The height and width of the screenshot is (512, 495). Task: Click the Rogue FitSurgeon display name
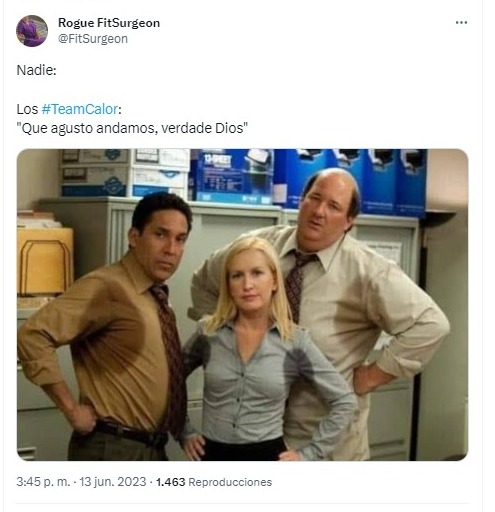click(109, 23)
